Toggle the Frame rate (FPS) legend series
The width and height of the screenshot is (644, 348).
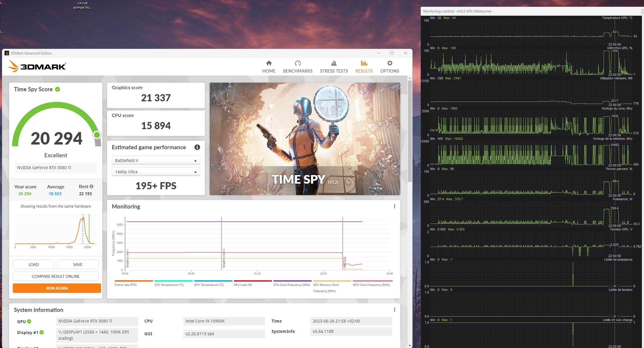[x=126, y=285]
